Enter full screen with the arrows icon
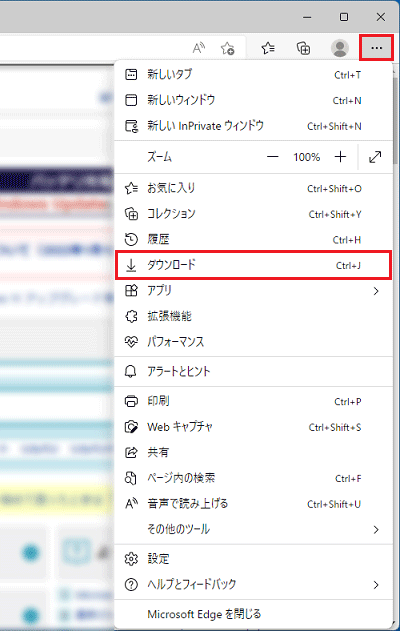The height and width of the screenshot is (631, 400). click(x=375, y=157)
